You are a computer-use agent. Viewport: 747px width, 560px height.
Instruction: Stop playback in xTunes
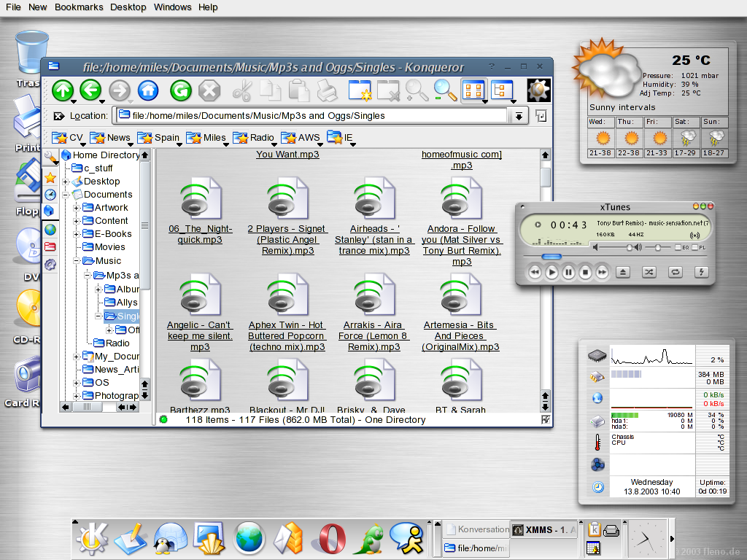(x=586, y=273)
